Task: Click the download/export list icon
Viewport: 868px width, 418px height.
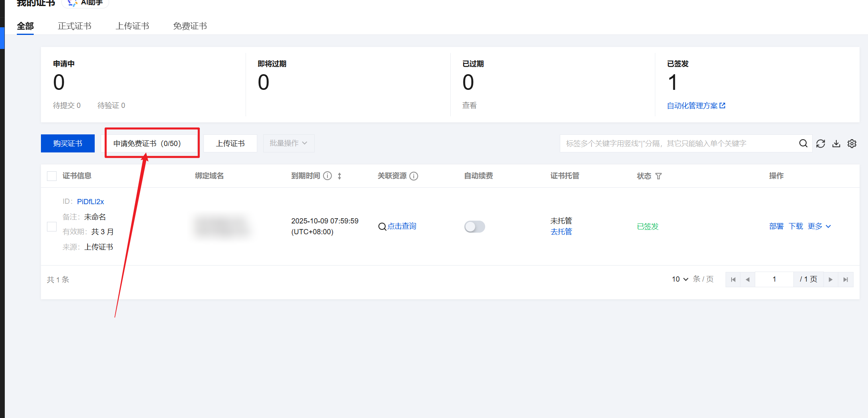Action: [836, 143]
